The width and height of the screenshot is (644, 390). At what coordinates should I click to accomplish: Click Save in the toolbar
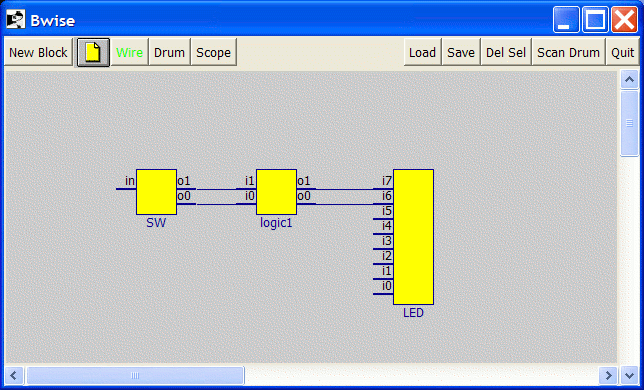click(461, 52)
